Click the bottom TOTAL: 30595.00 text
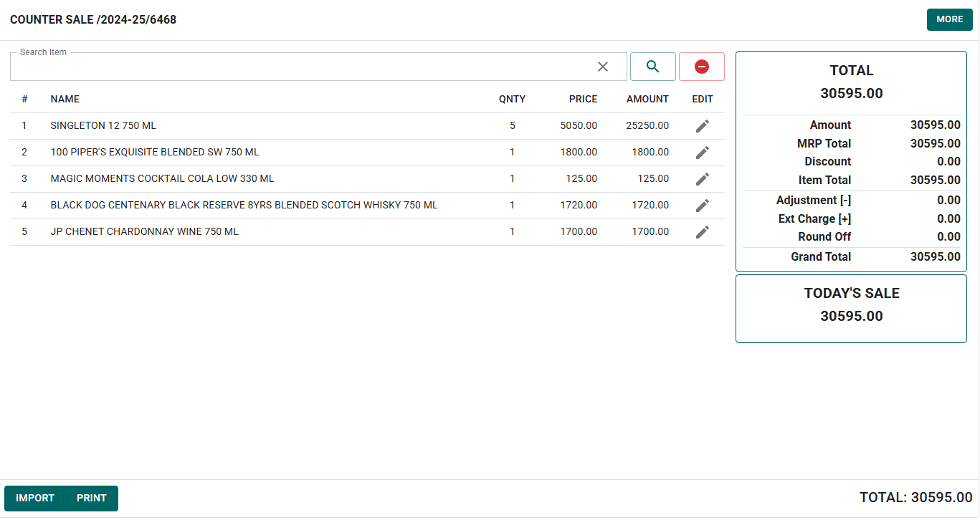Image resolution: width=980 pixels, height=520 pixels. tap(915, 498)
